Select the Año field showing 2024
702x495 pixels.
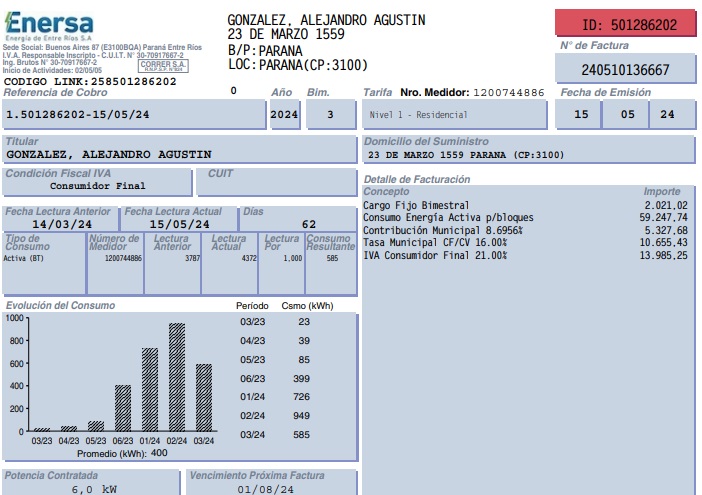coord(284,115)
